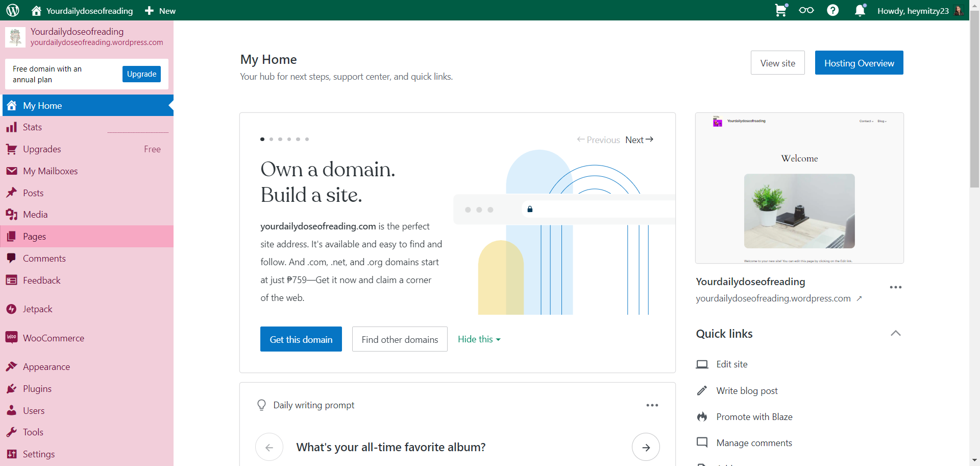This screenshot has height=466, width=980.
Task: Open Daily writing prompt three-dot menu
Action: (x=652, y=405)
